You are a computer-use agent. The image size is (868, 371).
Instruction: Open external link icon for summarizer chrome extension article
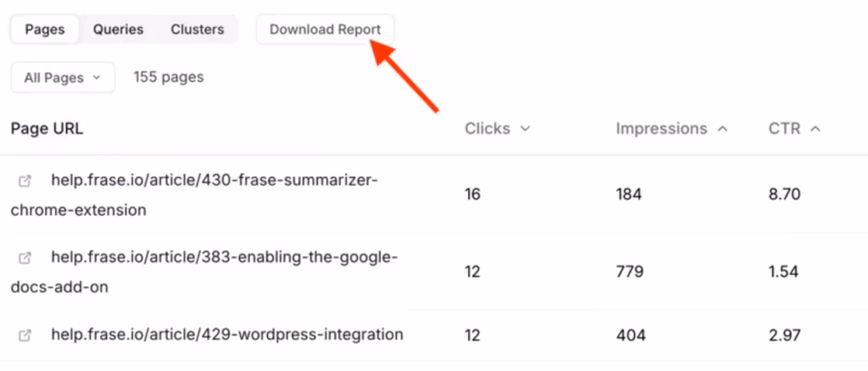point(25,181)
